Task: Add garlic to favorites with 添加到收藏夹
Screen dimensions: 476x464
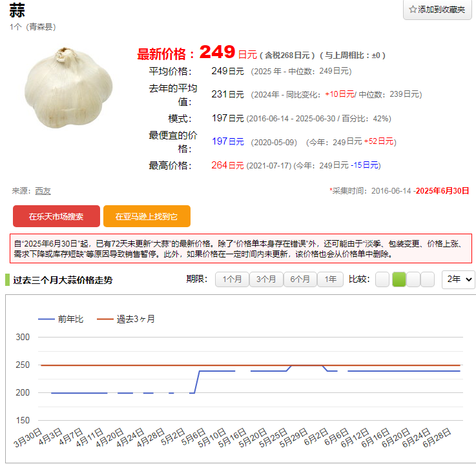Action: [437, 10]
